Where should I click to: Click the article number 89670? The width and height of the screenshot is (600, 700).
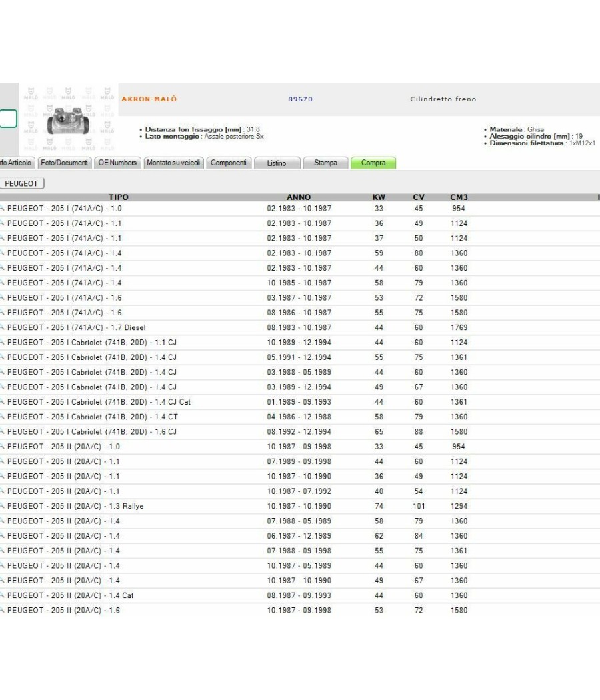click(x=301, y=99)
